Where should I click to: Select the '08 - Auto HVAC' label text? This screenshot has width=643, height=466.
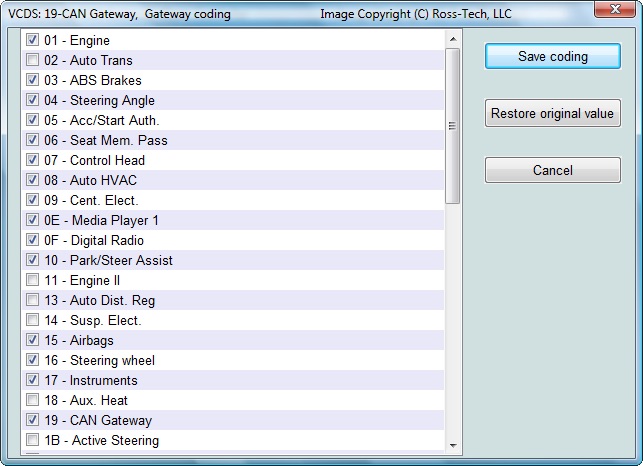pos(90,180)
